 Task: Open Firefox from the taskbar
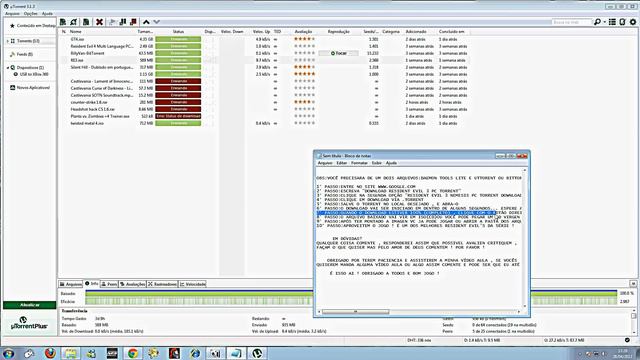click(50, 353)
